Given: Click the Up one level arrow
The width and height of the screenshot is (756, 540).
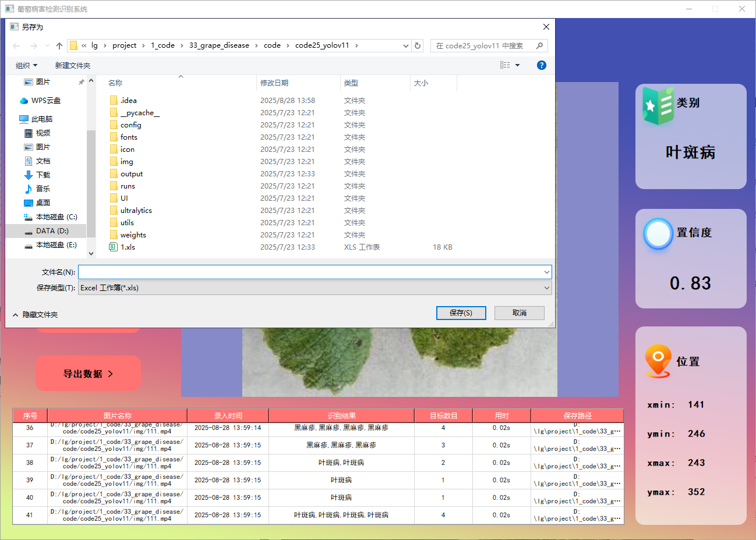Looking at the screenshot, I should click(x=59, y=45).
